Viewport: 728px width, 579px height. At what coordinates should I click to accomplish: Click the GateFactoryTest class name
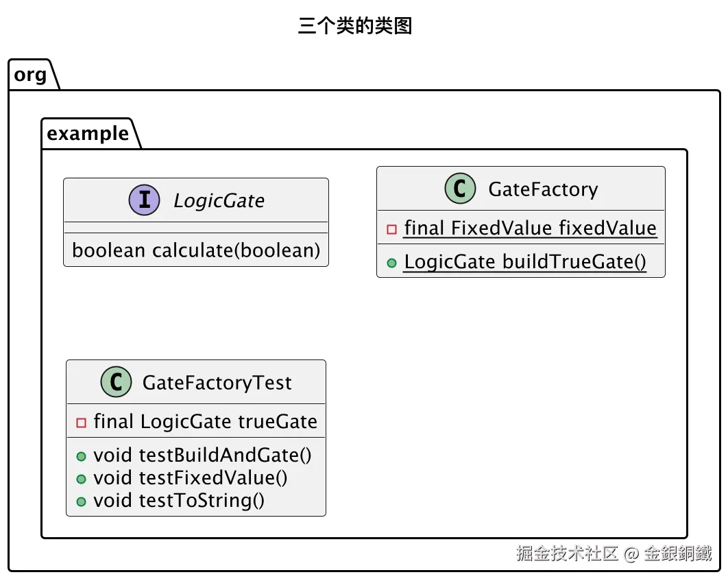click(x=217, y=383)
